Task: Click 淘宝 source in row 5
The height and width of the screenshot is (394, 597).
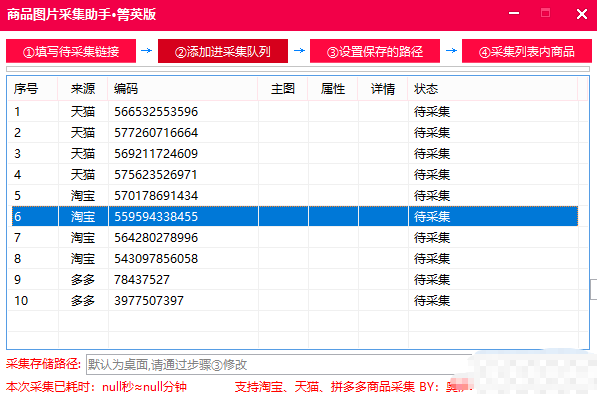Action: [83, 196]
